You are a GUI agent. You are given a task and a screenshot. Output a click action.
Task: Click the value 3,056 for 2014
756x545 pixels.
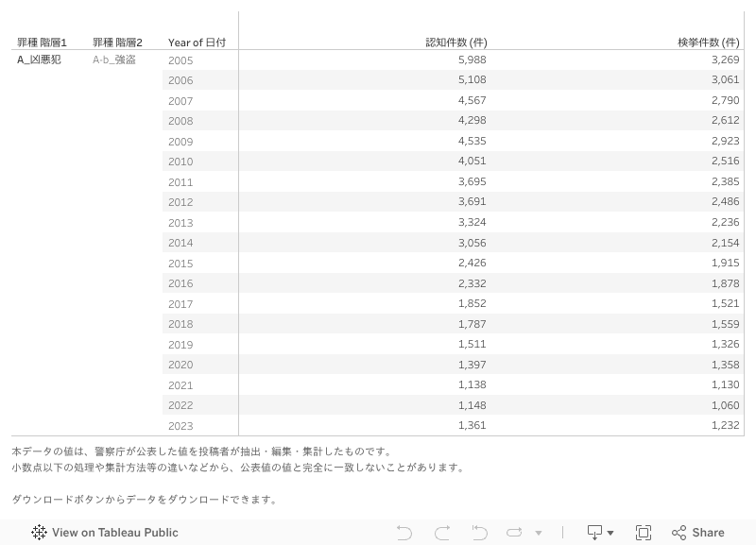click(472, 243)
